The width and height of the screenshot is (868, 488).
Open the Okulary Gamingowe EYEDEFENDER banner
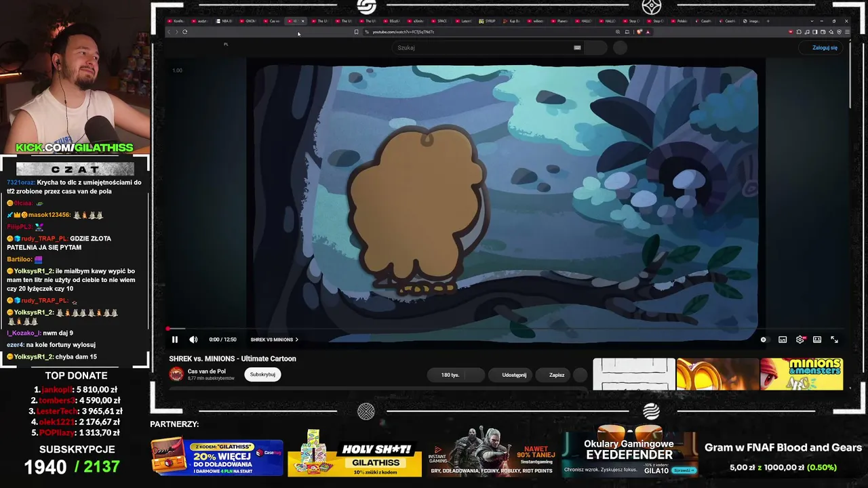pyautogui.click(x=629, y=451)
